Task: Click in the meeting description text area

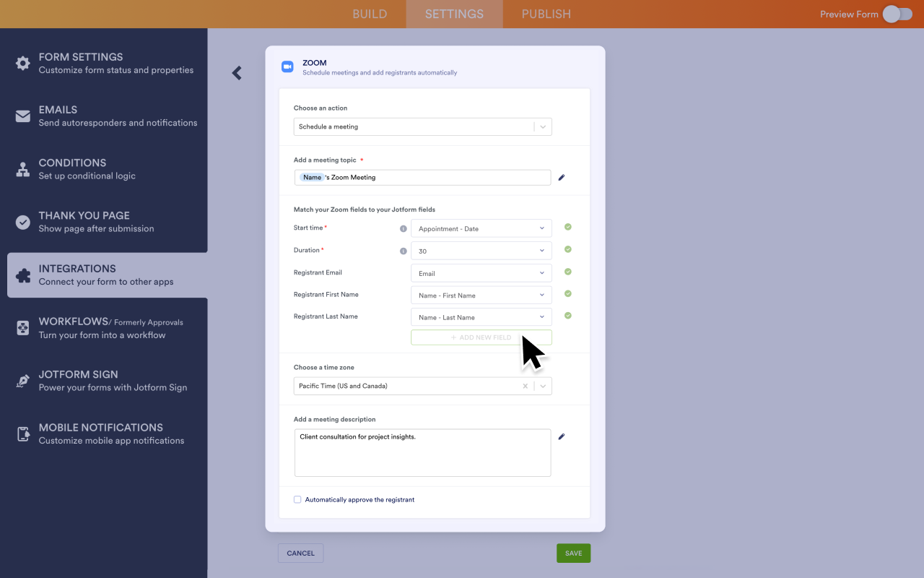Action: (422, 455)
